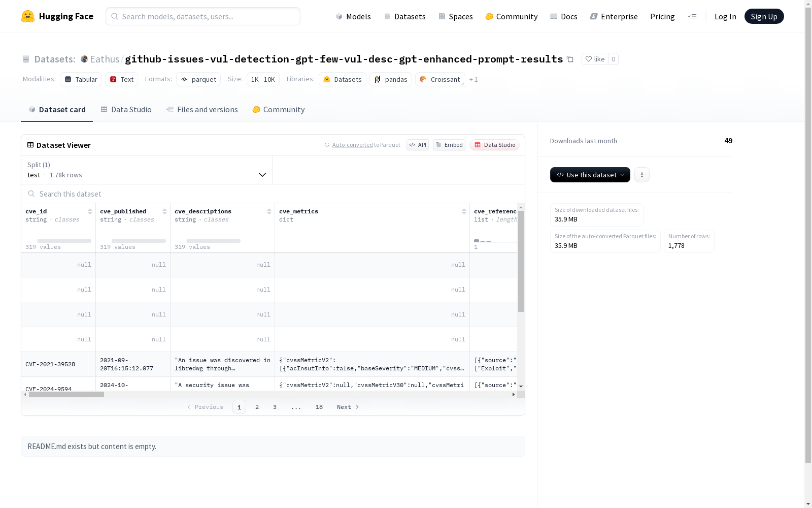Click the cve_published histogram bar
The width and height of the screenshot is (812, 508).
(x=139, y=241)
